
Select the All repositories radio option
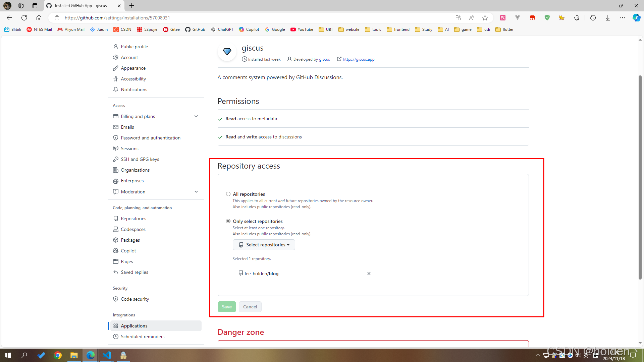click(x=228, y=194)
